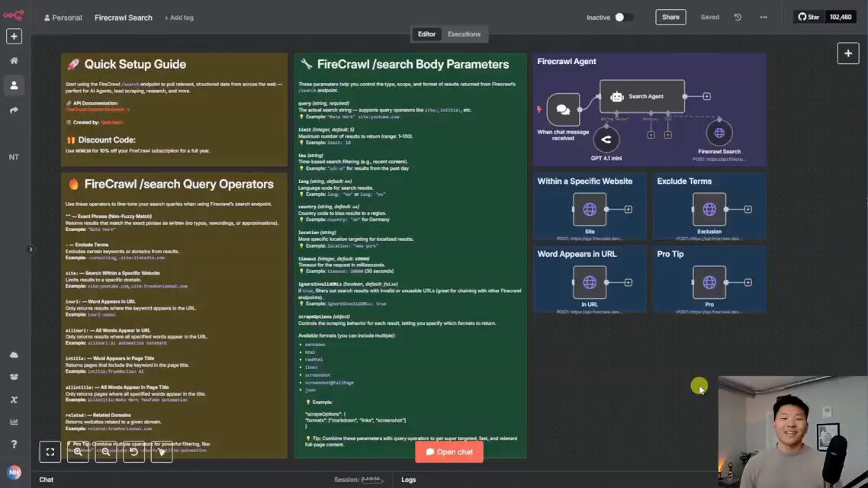Click the Firecrawl Agent sticky label

coord(567,62)
